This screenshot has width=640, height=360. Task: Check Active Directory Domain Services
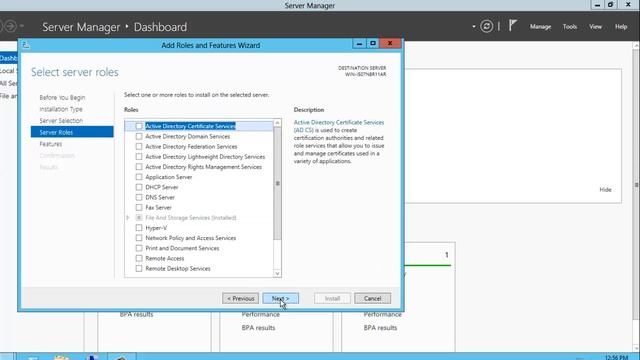coord(139,136)
